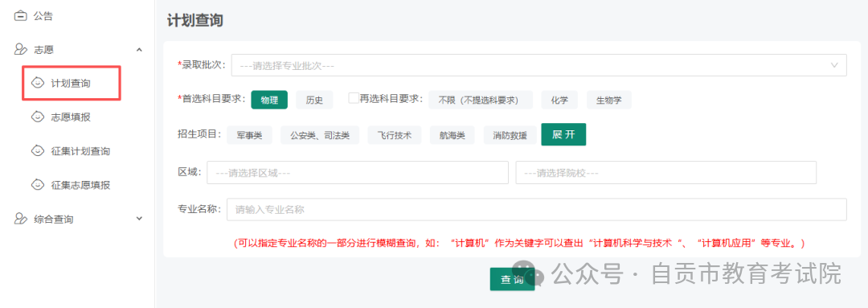
Task: Click the smiley icon beside 计划查询
Action: (37, 83)
